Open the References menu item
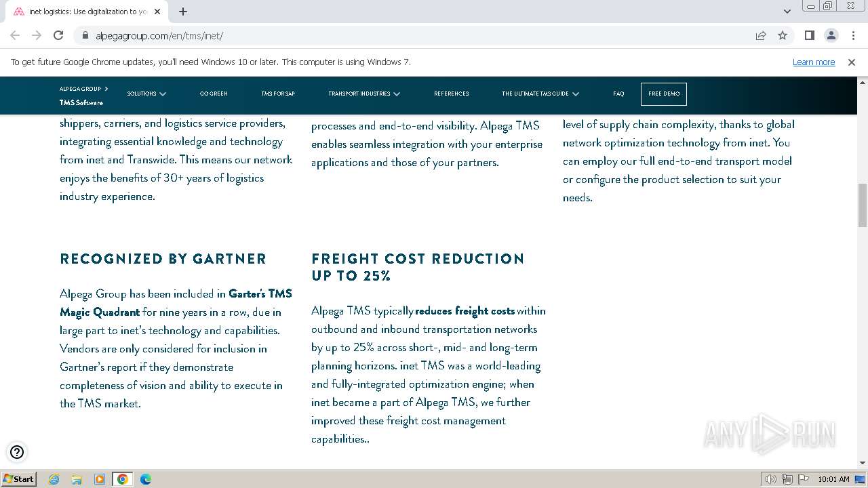The image size is (868, 488). [x=452, y=94]
